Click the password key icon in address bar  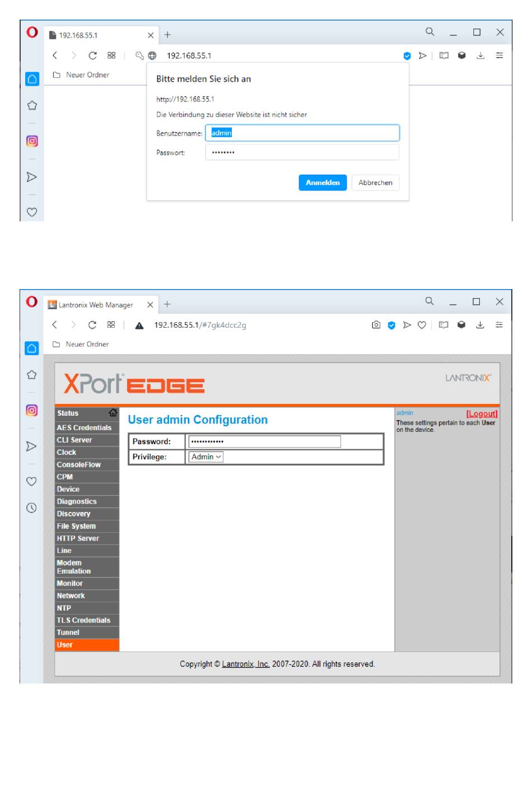[139, 55]
